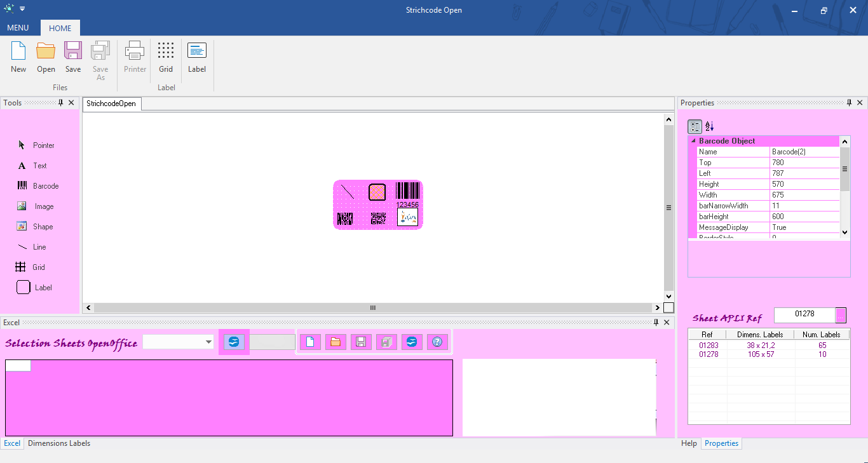Click the Open file button
868x463 pixels.
(46, 58)
